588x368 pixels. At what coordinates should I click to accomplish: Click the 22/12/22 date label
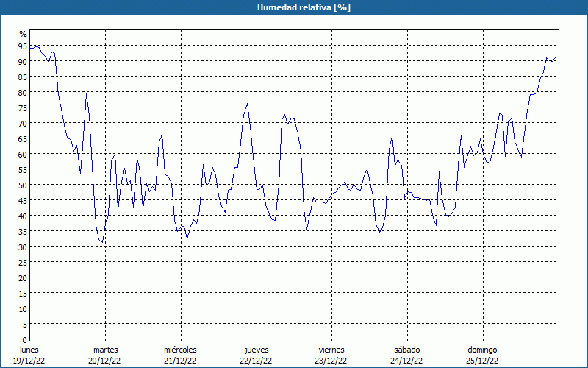[x=256, y=361]
